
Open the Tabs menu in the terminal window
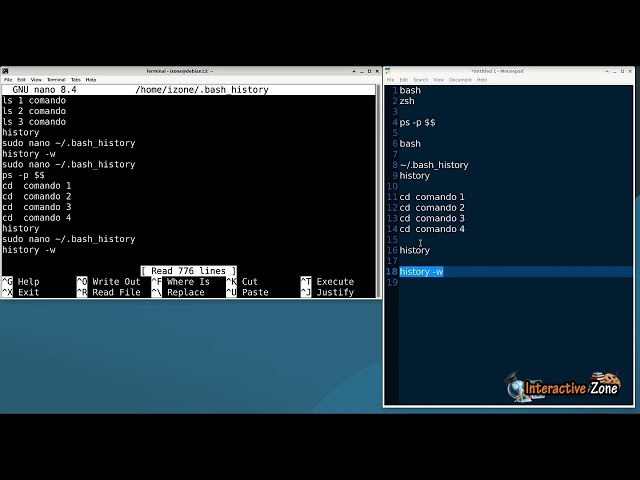(x=76, y=80)
